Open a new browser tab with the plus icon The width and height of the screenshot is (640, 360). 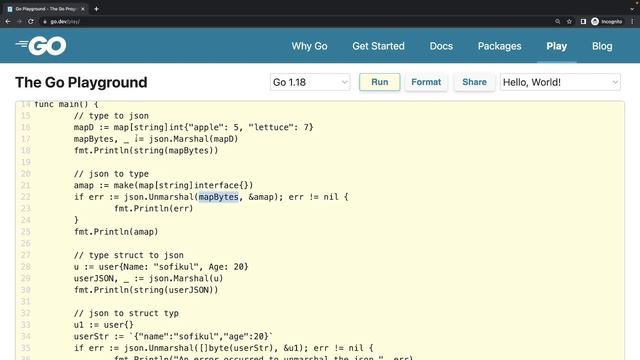tap(96, 9)
